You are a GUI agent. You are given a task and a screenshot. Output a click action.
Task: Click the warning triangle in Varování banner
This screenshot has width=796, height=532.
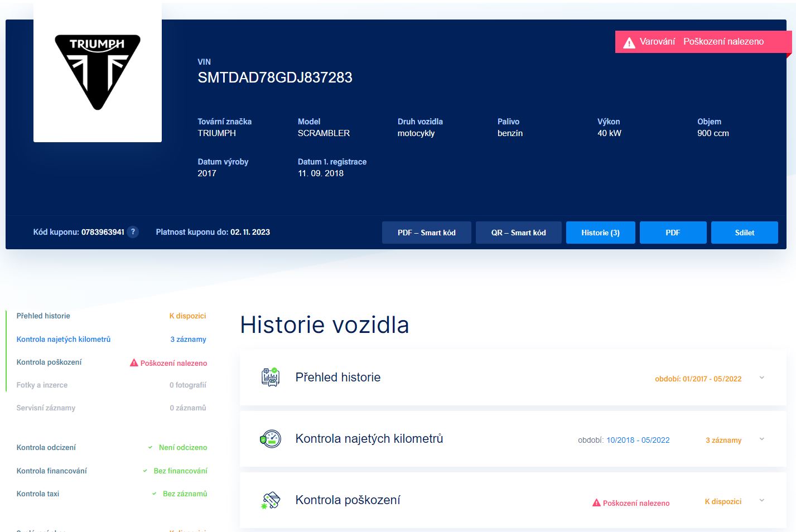pyautogui.click(x=629, y=41)
